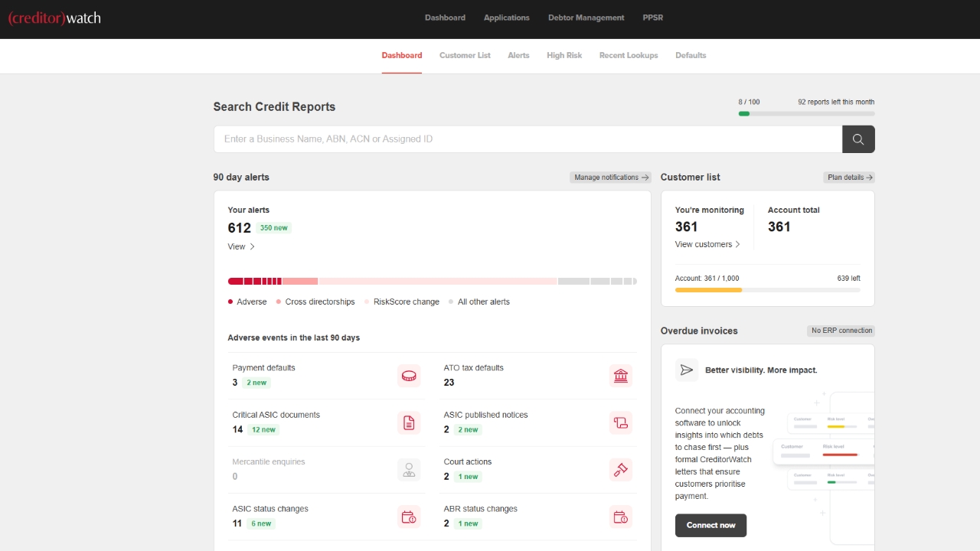Click the View link under Your alerts
Screen dimensions: 980x551
(x=241, y=246)
